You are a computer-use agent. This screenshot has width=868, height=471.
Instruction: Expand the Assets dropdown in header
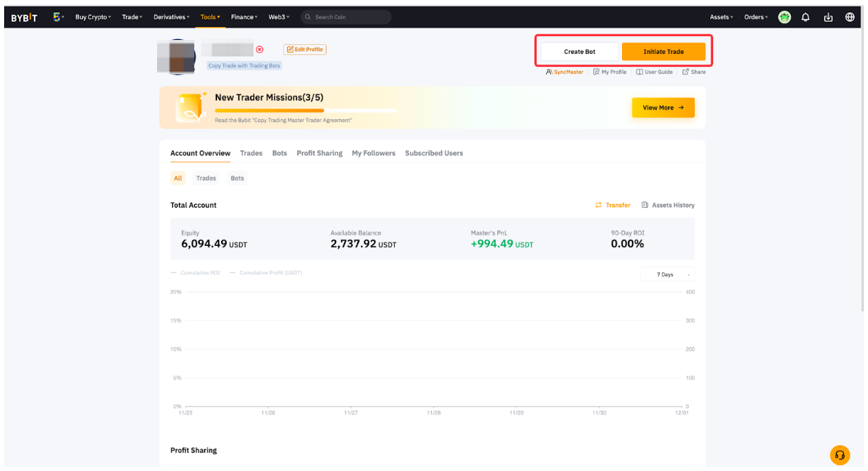[721, 17]
